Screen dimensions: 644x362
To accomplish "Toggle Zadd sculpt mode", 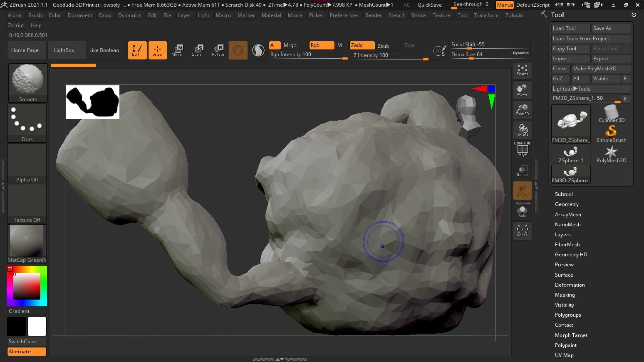I will (x=362, y=45).
